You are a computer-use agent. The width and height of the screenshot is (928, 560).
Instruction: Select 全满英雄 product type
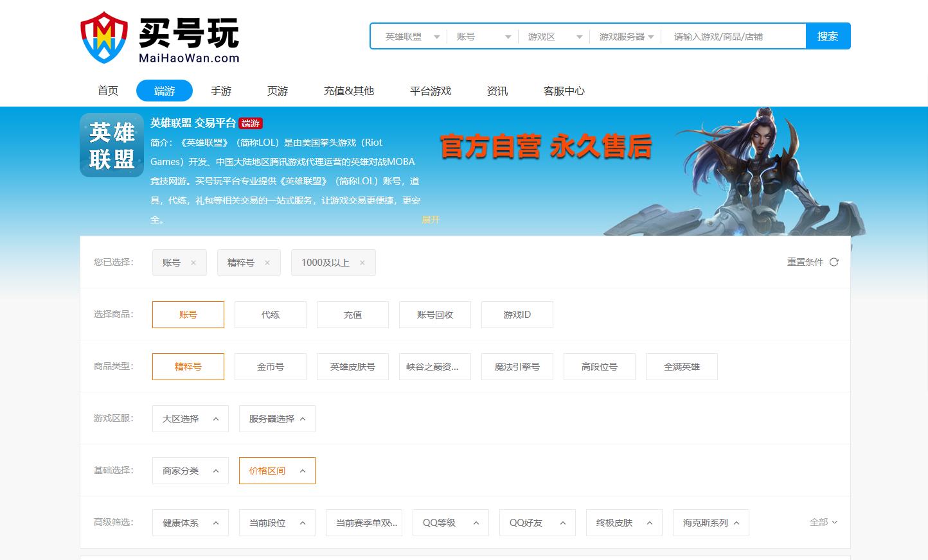682,367
